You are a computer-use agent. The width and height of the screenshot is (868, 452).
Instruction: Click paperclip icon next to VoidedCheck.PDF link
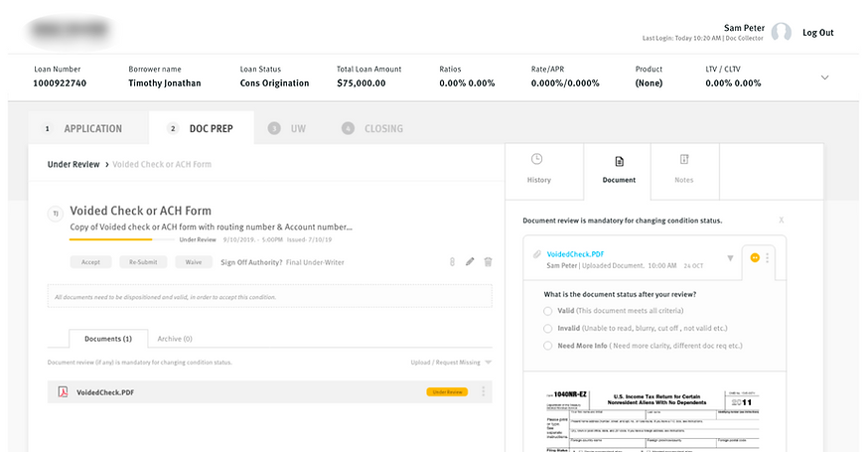pyautogui.click(x=536, y=254)
